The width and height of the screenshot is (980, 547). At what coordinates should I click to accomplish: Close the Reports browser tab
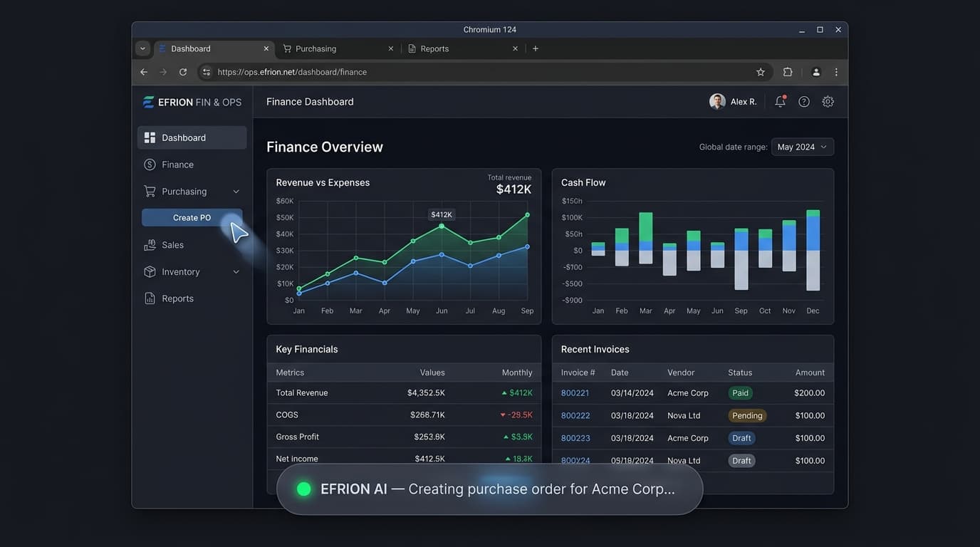(x=515, y=48)
